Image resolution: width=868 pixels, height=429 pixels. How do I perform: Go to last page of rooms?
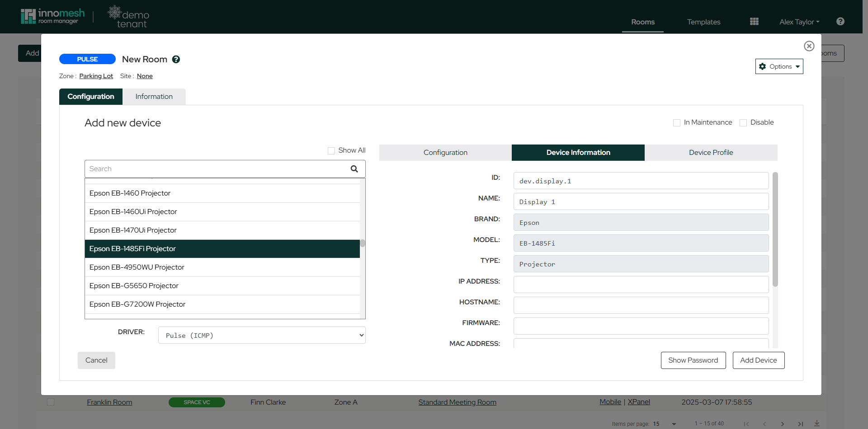pos(800,424)
